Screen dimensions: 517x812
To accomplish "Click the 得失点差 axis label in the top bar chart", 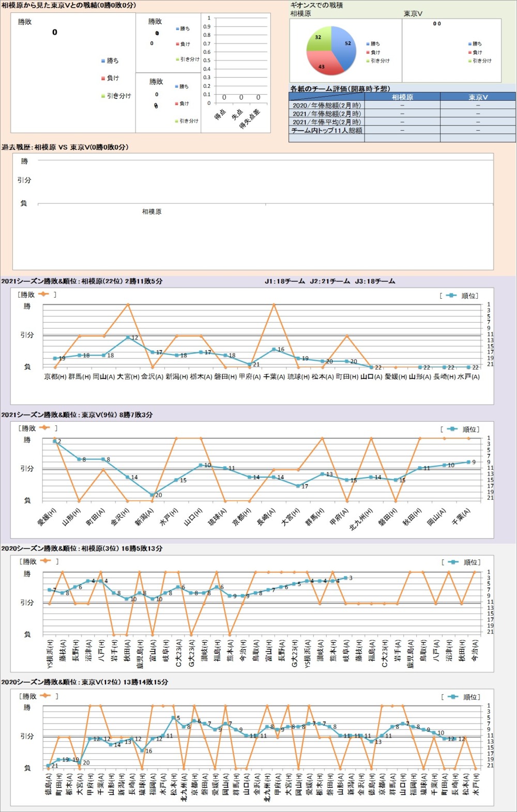I will coord(250,119).
